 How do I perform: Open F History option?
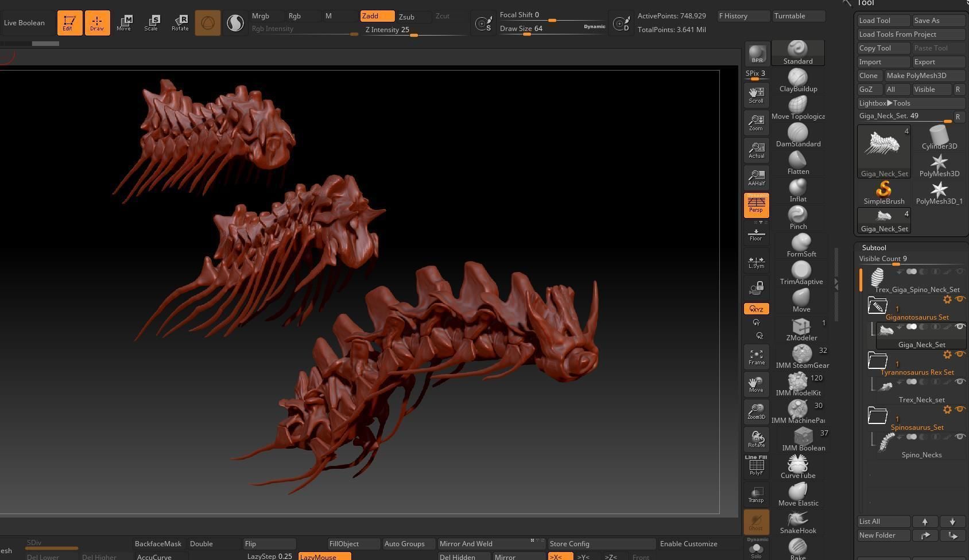743,16
